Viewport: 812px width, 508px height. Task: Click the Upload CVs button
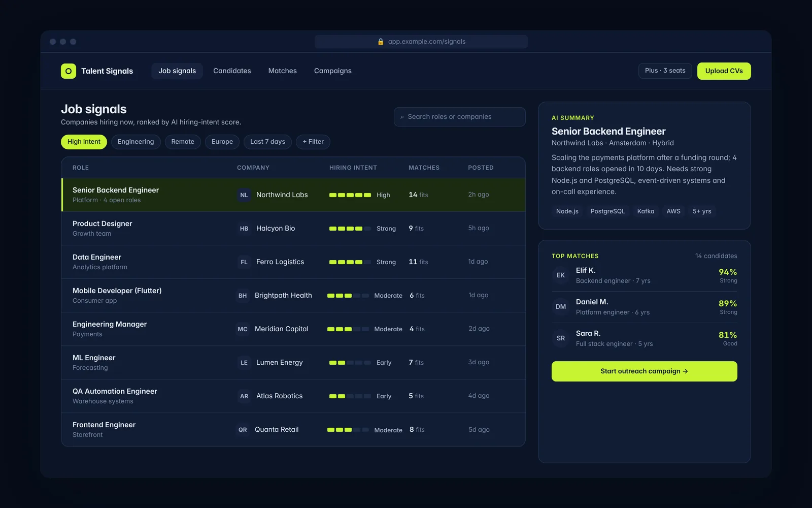point(724,71)
